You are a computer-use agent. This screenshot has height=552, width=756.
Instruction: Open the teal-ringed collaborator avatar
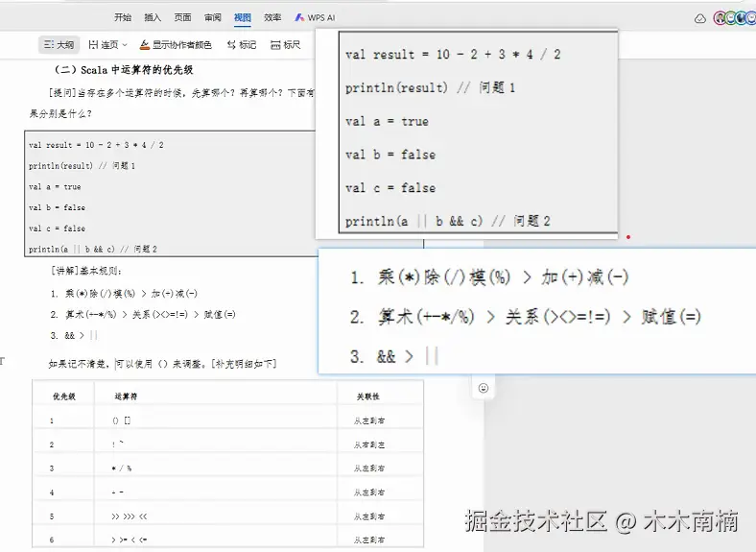click(741, 18)
